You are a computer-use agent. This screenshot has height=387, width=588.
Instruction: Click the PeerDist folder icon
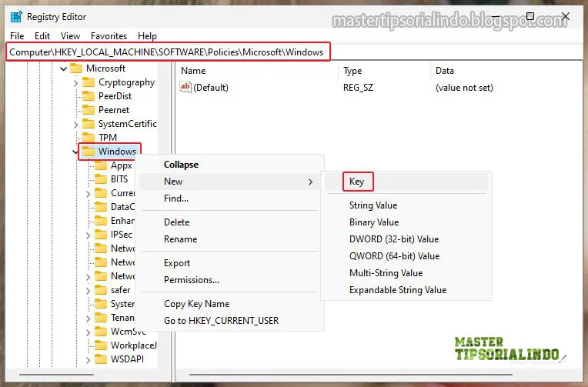89,96
